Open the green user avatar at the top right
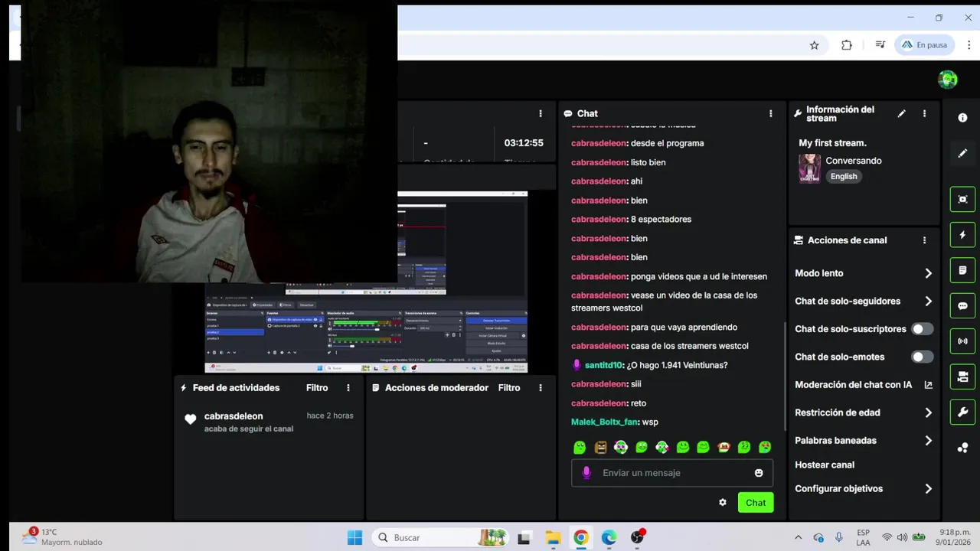 [948, 80]
